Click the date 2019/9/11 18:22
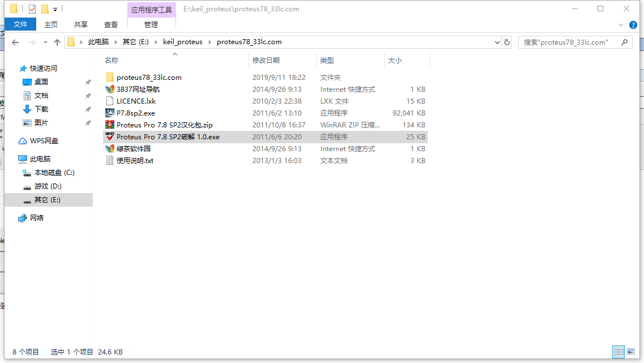Image resolution: width=644 pixels, height=363 pixels. pos(279,77)
